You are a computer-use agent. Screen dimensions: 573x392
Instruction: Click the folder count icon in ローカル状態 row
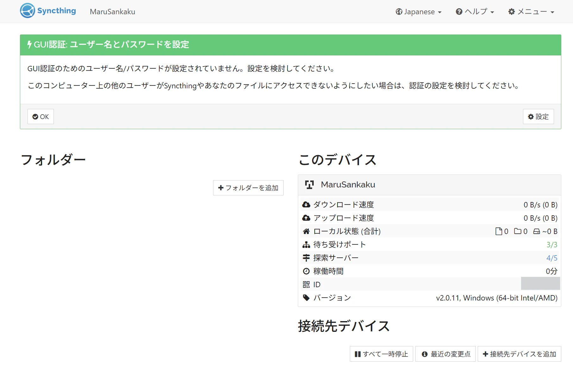(518, 231)
